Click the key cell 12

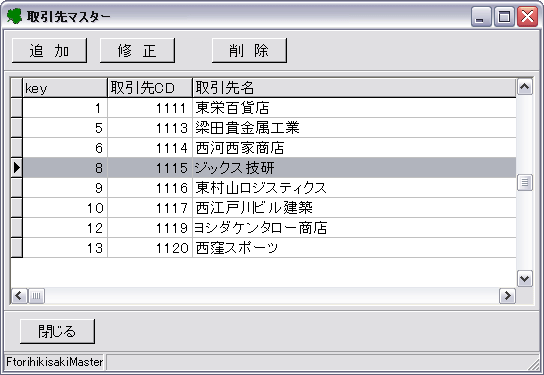click(x=65, y=228)
